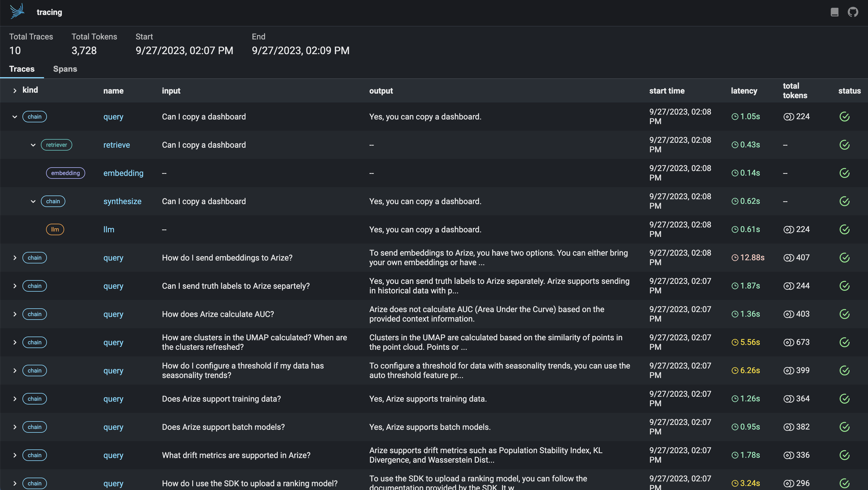Screen dimensions: 868x490
Task: Click the llm kind badge
Action: [55, 229]
